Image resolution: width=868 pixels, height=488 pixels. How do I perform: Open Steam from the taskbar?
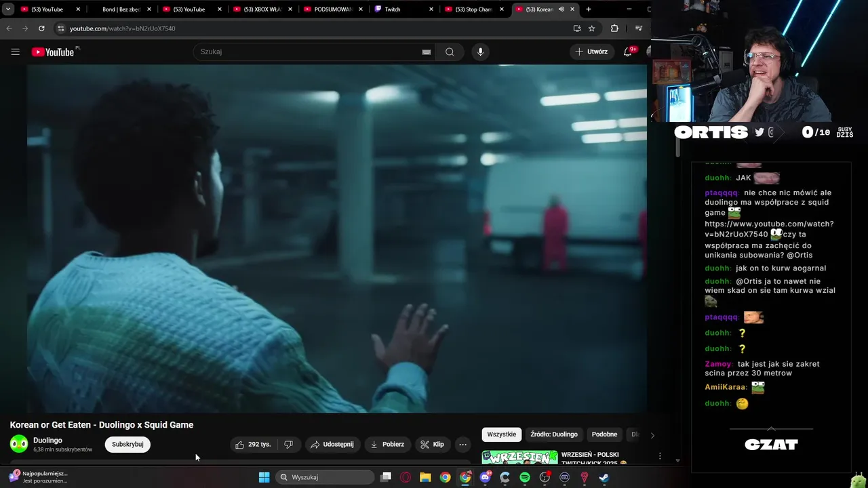tap(604, 477)
